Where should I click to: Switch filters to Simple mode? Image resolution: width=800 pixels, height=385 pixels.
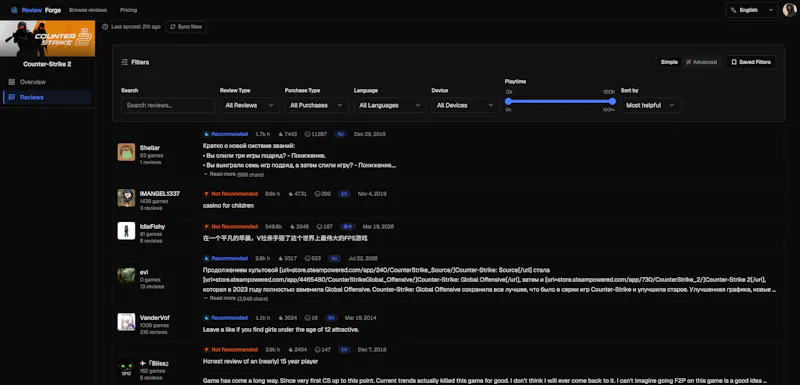(x=669, y=62)
